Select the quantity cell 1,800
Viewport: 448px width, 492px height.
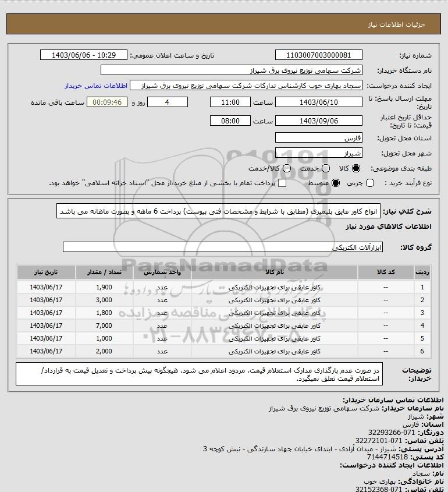(104, 313)
